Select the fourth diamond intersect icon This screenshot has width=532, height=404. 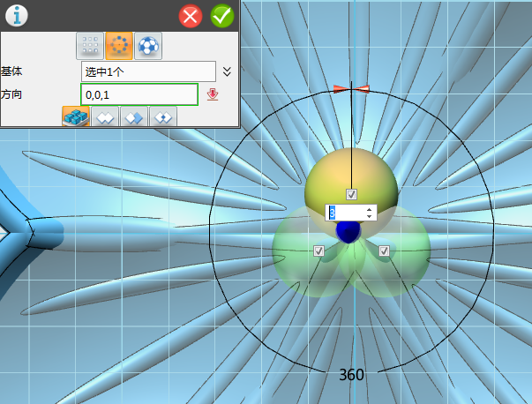point(163,116)
